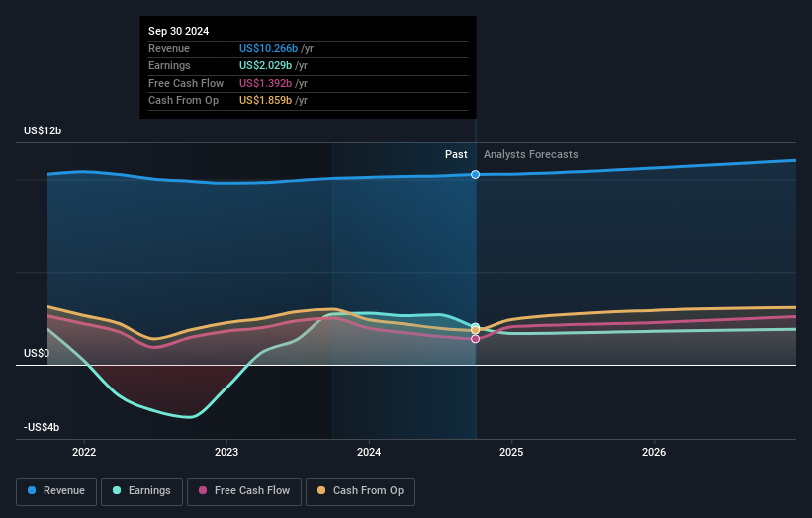
Task: Click the 2024 x-axis label
Action: click(369, 452)
